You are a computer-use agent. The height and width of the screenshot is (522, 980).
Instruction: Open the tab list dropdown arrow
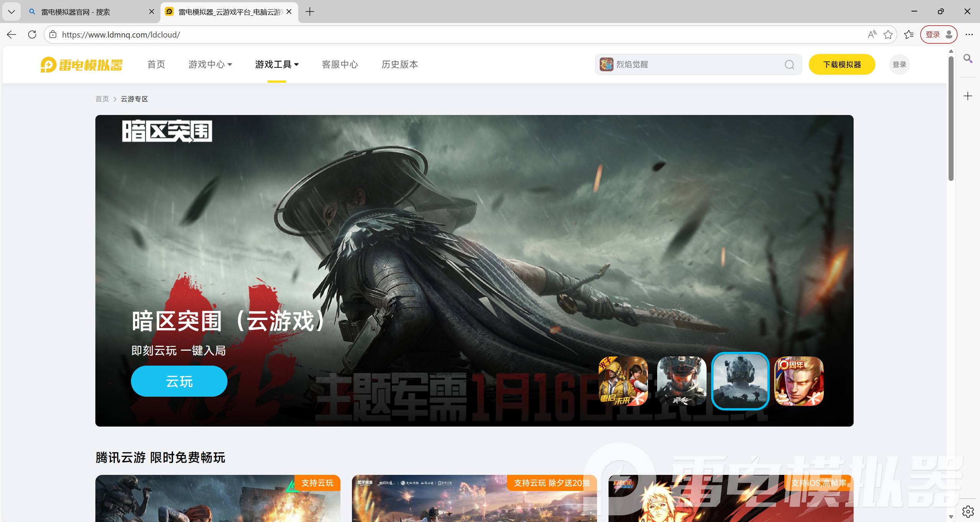point(11,12)
